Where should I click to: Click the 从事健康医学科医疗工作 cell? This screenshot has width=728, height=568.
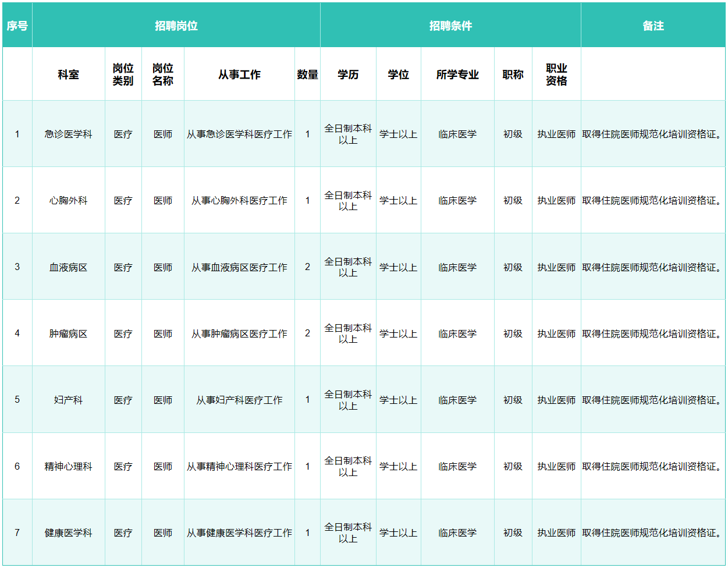(239, 532)
